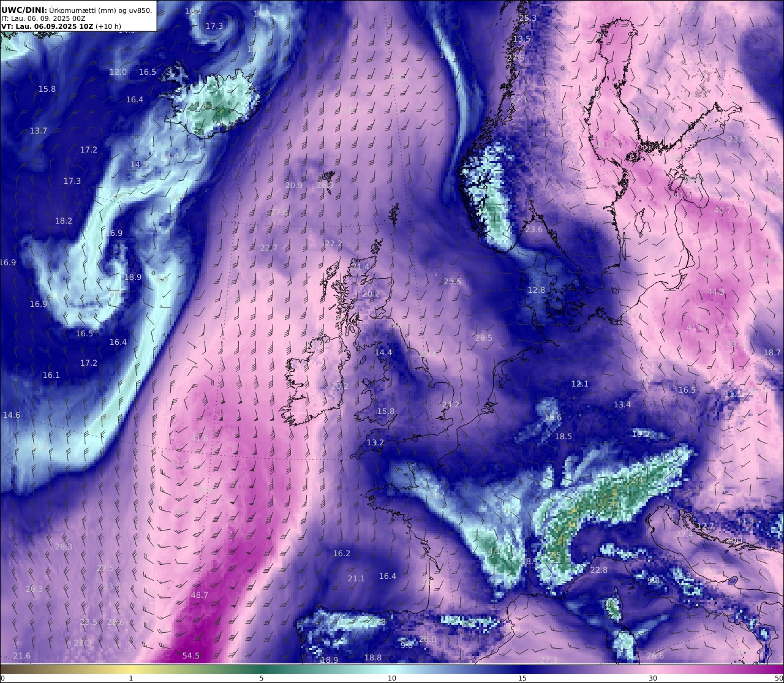784x683 pixels.
Task: Click the 30 tick on the colour scale
Action: (x=653, y=678)
